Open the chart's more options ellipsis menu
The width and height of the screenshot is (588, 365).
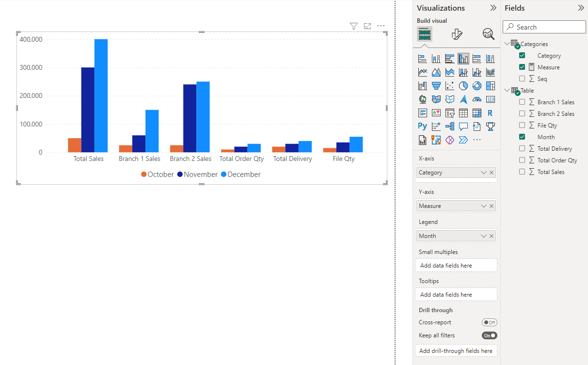pos(381,26)
